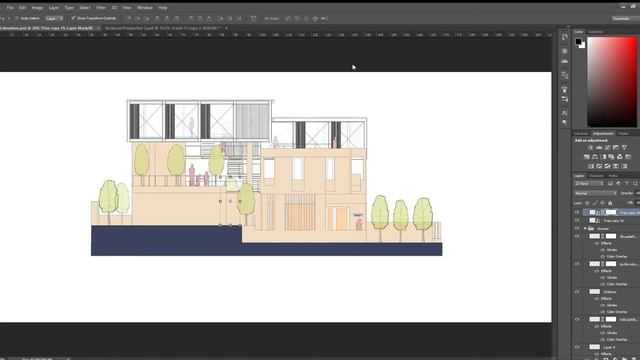Hide the Tree copy 18 layer
640x360 pixels.
pyautogui.click(x=577, y=220)
